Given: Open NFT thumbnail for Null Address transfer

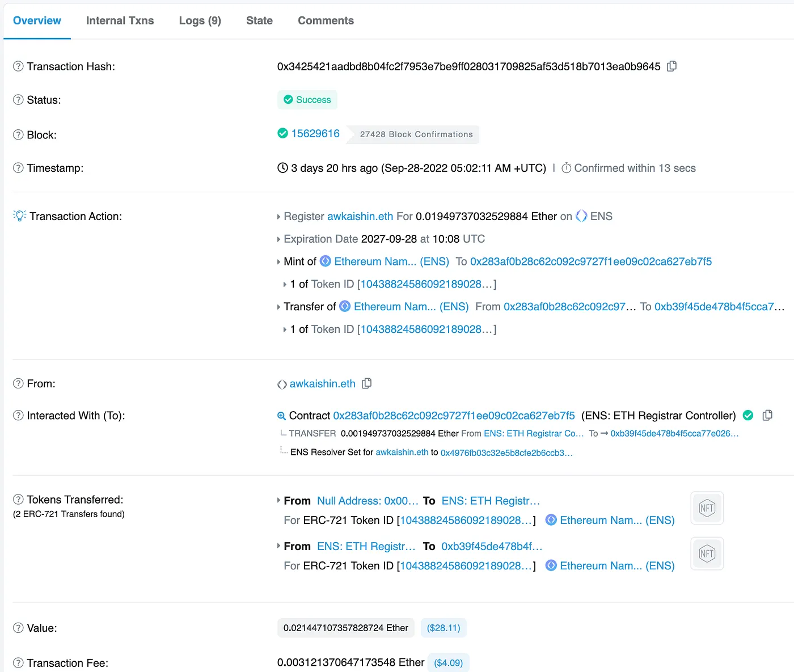Looking at the screenshot, I should pyautogui.click(x=707, y=508).
